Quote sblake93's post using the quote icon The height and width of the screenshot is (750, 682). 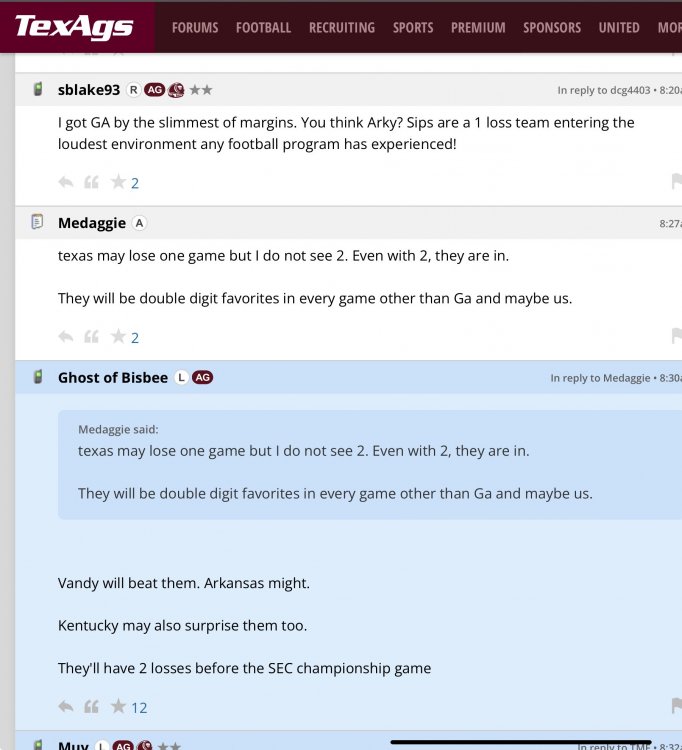pyautogui.click(x=91, y=182)
